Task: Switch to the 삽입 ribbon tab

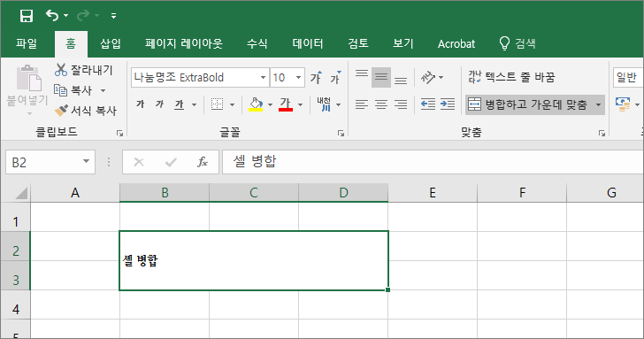Action: coord(110,43)
